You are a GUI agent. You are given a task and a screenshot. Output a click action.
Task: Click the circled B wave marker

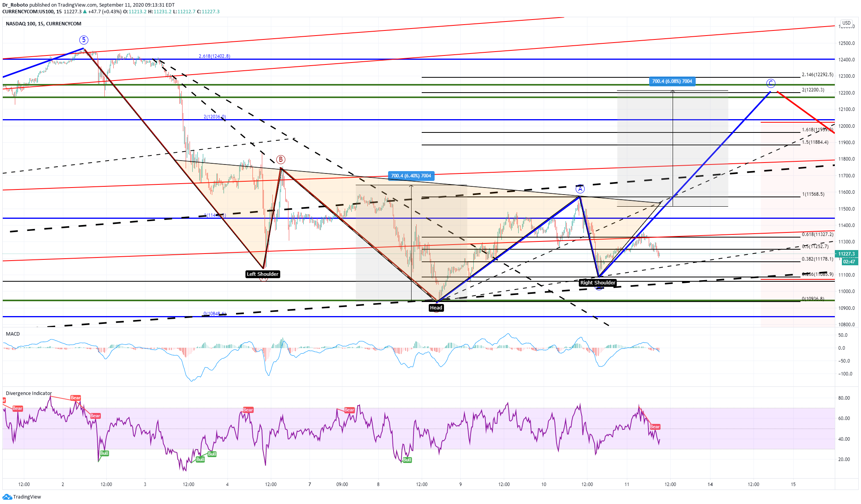tap(281, 159)
